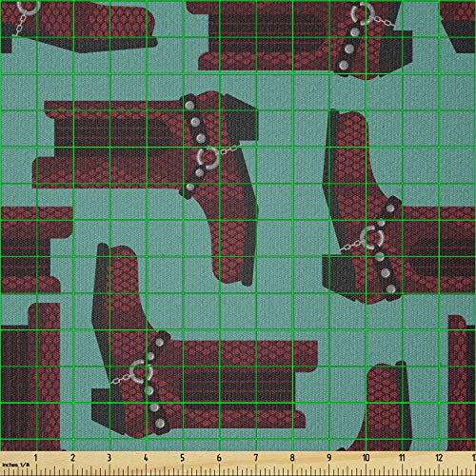
Task: Select the ruler marking labeled 9
Action: tap(329, 458)
